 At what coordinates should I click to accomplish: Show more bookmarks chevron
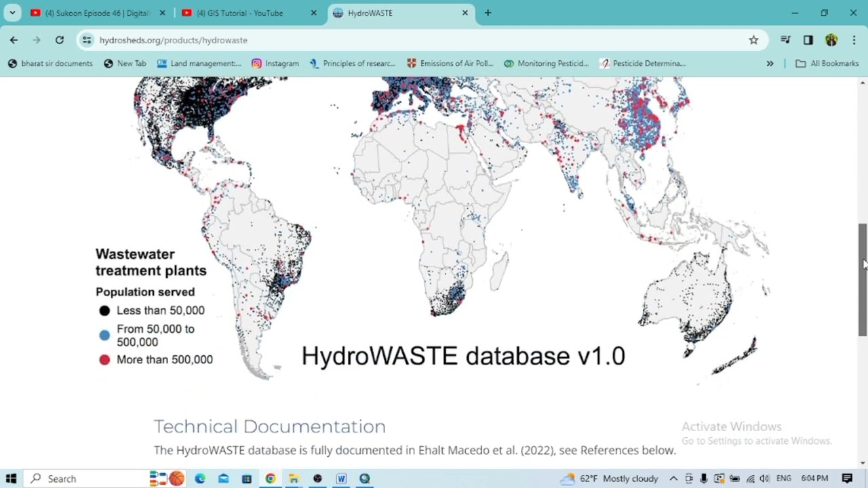pyautogui.click(x=770, y=63)
